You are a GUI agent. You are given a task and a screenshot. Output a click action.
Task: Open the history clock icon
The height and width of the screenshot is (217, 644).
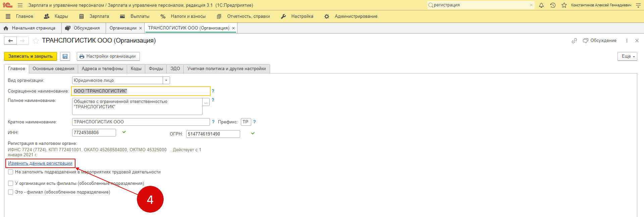pyautogui.click(x=553, y=5)
